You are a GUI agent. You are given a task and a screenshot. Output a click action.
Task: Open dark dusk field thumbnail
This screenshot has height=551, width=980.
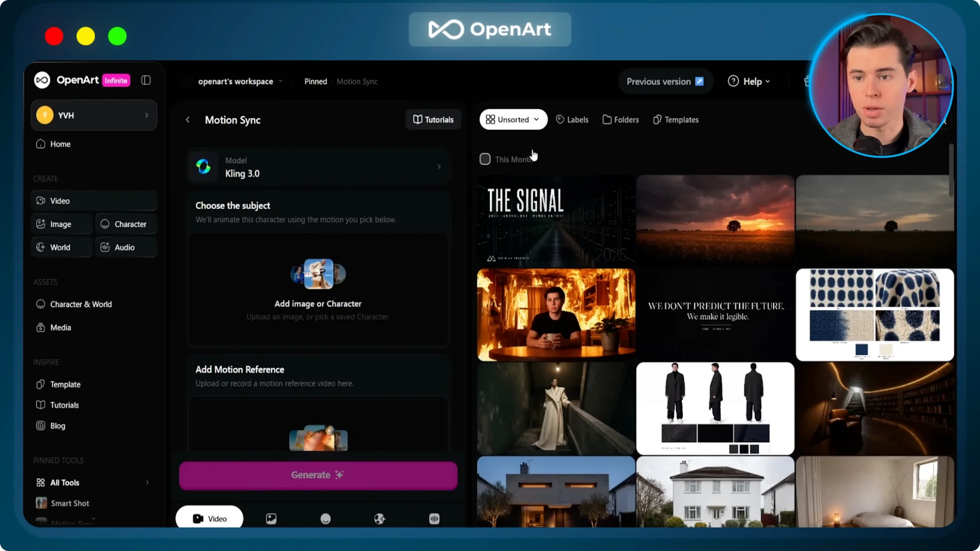tap(874, 221)
